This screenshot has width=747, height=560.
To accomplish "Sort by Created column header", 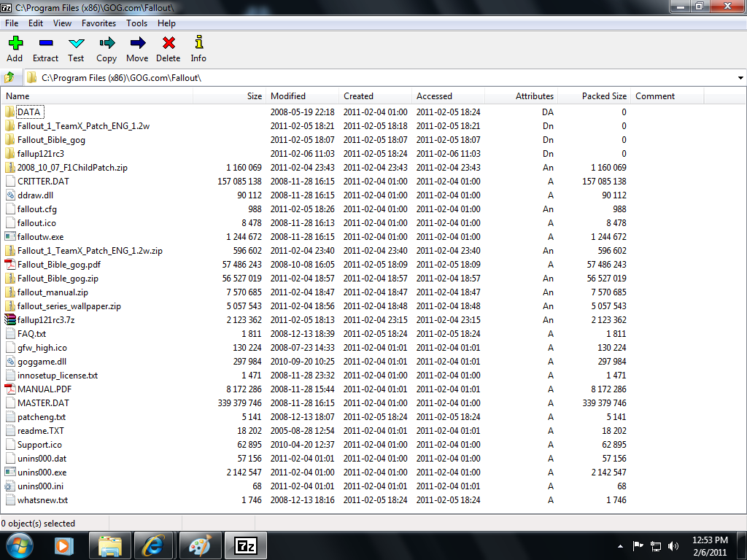I will coord(376,96).
